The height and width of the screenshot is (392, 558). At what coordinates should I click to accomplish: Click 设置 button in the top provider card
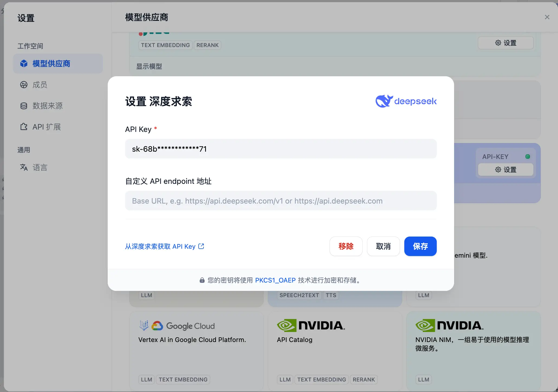(506, 43)
